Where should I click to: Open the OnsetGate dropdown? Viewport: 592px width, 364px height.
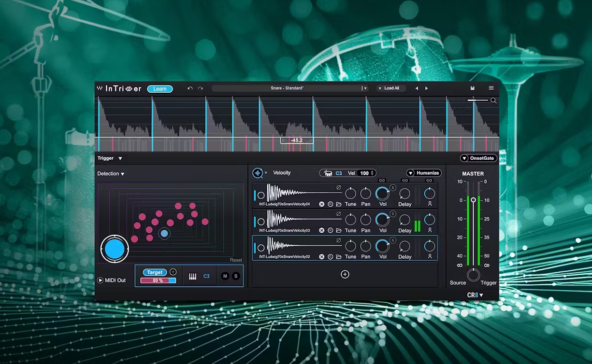pos(479,158)
